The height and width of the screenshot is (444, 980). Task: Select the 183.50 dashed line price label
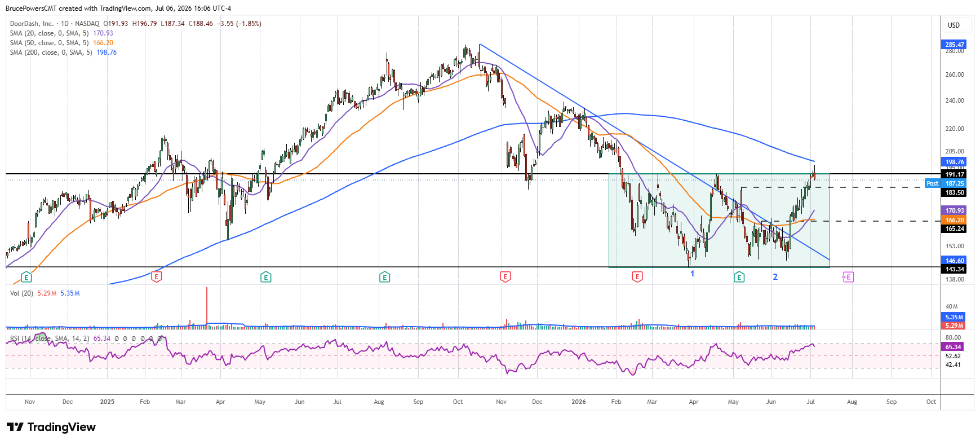coord(954,192)
